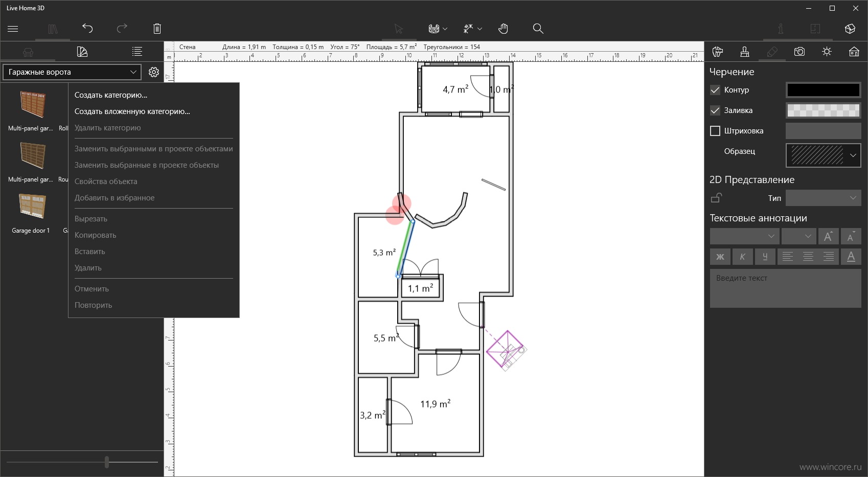Activate the hand pan tool
This screenshot has height=477, width=868.
click(503, 29)
